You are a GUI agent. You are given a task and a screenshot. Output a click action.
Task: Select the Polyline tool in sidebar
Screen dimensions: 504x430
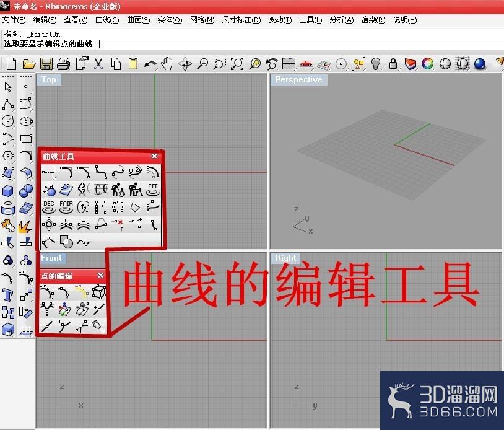(8, 104)
